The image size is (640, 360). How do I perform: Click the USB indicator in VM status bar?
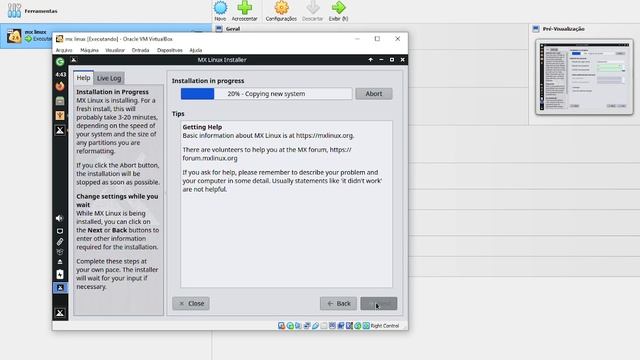(316, 326)
